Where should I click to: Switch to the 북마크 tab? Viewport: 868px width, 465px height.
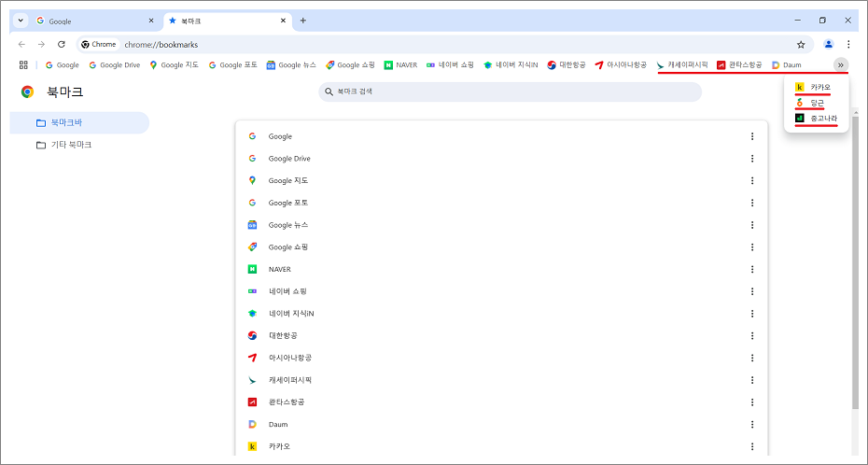tap(227, 21)
